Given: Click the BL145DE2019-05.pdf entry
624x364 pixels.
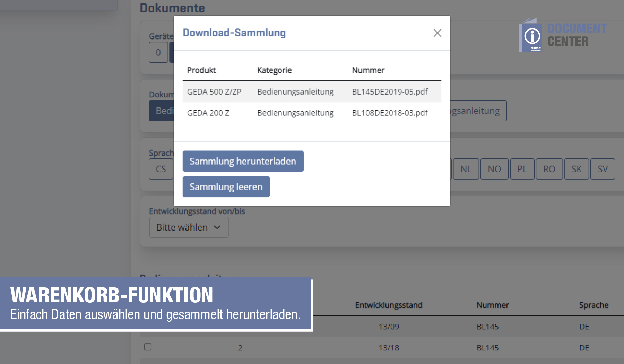Looking at the screenshot, I should pyautogui.click(x=390, y=92).
